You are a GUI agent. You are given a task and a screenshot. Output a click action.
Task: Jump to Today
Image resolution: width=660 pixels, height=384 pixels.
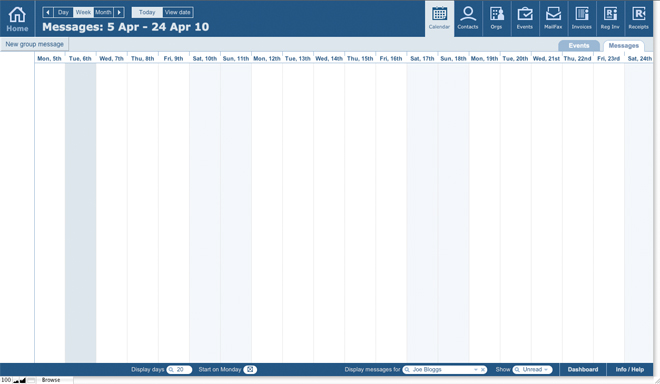147,12
